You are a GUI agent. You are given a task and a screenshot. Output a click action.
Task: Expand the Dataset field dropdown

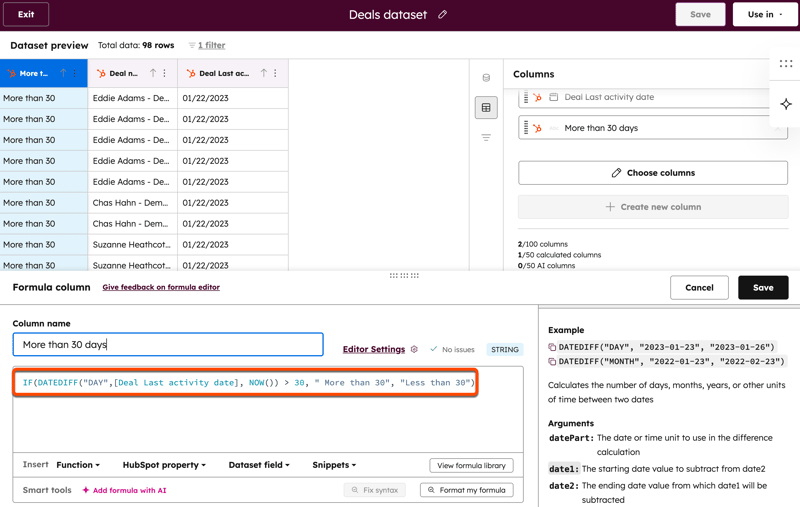pyautogui.click(x=259, y=465)
